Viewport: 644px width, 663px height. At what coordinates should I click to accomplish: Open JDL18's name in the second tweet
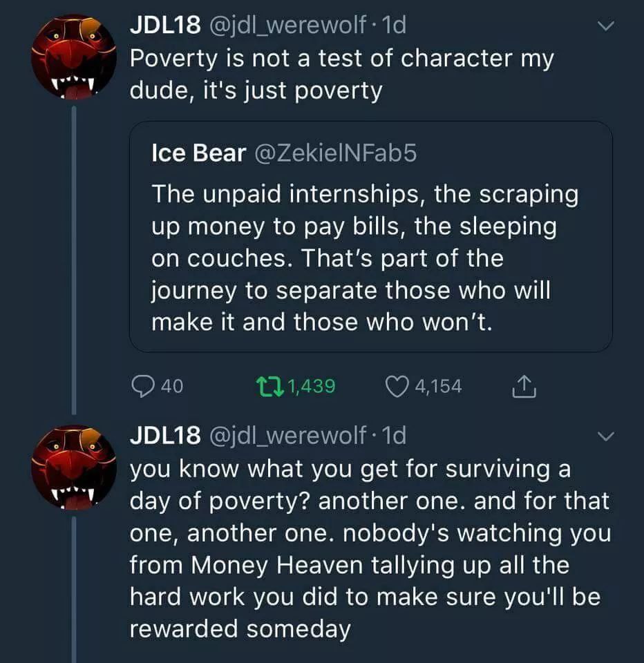tap(166, 436)
